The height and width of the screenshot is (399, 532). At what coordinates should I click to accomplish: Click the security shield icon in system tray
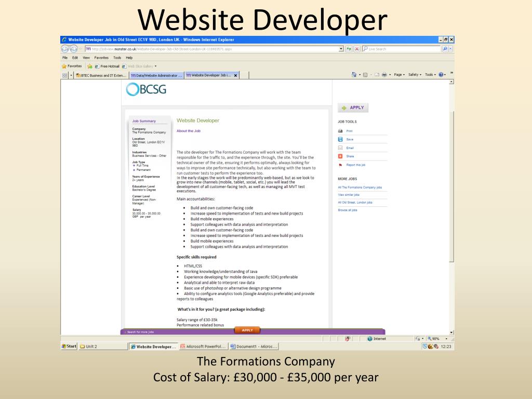click(424, 347)
